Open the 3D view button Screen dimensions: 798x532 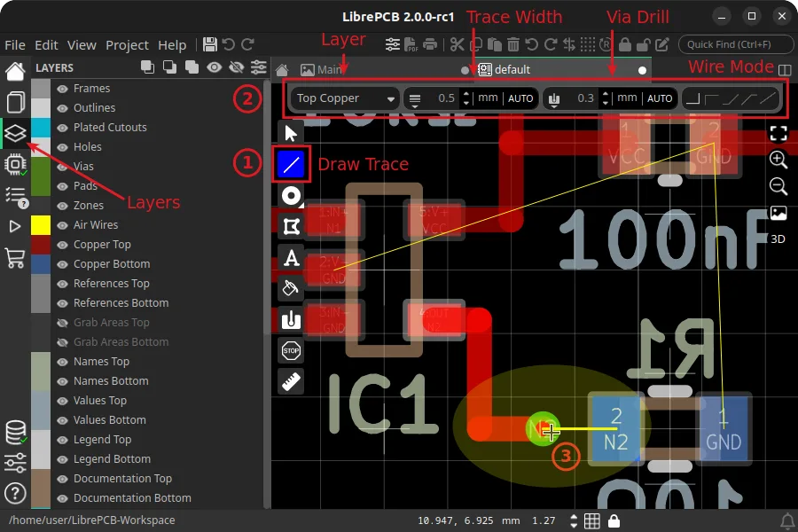click(x=778, y=239)
